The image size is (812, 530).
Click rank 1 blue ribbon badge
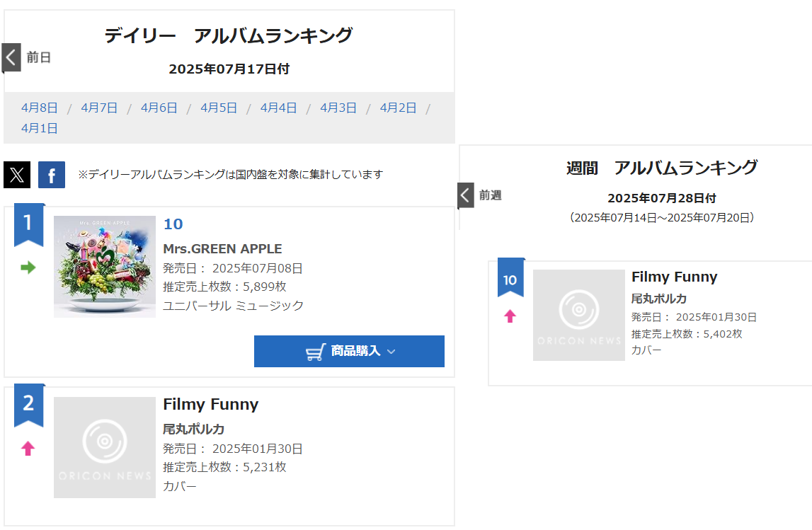pyautogui.click(x=28, y=224)
